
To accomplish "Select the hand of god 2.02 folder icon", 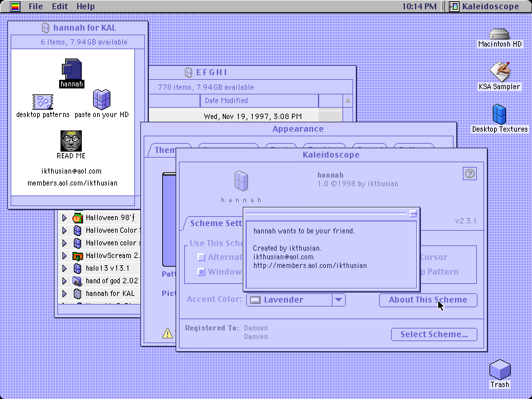I will point(78,281).
